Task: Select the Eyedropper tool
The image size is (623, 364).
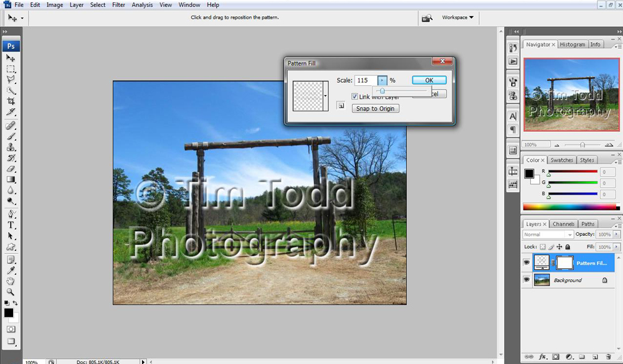Action: tap(11, 271)
